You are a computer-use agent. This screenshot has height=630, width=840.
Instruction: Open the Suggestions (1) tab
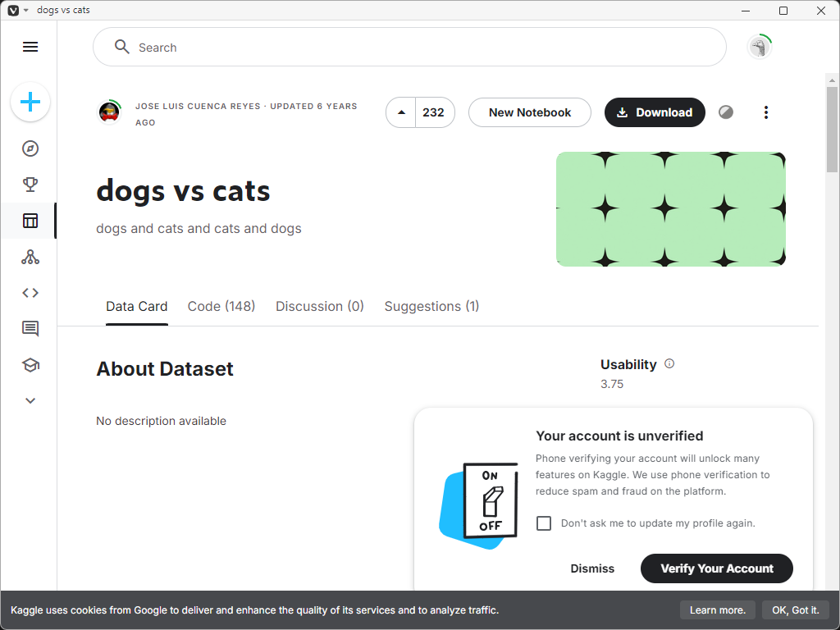click(431, 306)
